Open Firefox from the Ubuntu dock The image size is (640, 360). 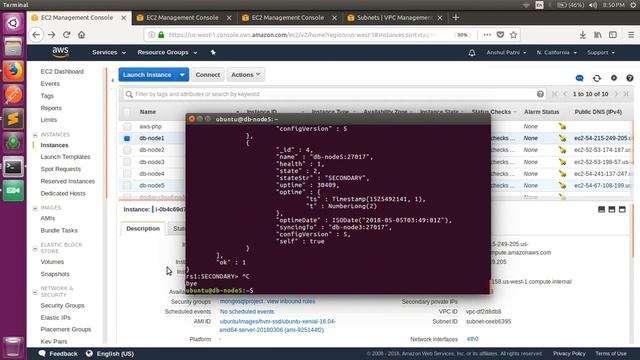tap(13, 71)
